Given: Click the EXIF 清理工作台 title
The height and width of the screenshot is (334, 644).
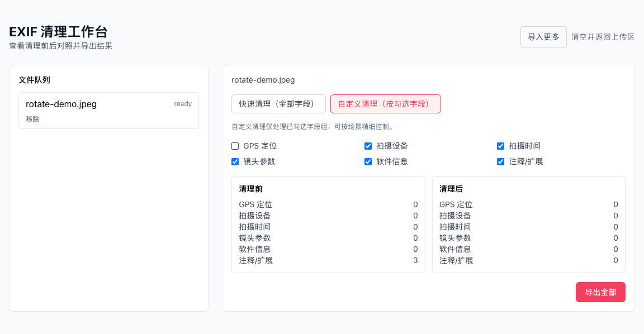Looking at the screenshot, I should 58,32.
